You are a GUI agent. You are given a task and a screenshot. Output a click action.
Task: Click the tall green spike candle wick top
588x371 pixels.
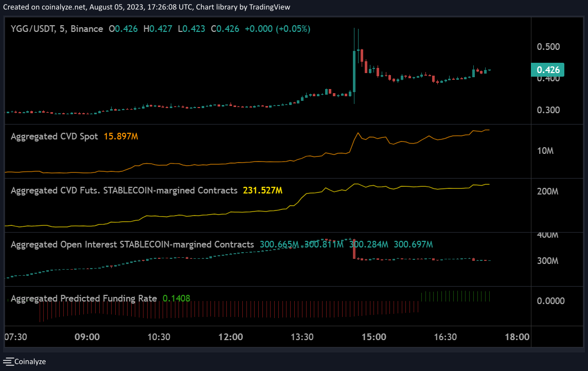[354, 29]
